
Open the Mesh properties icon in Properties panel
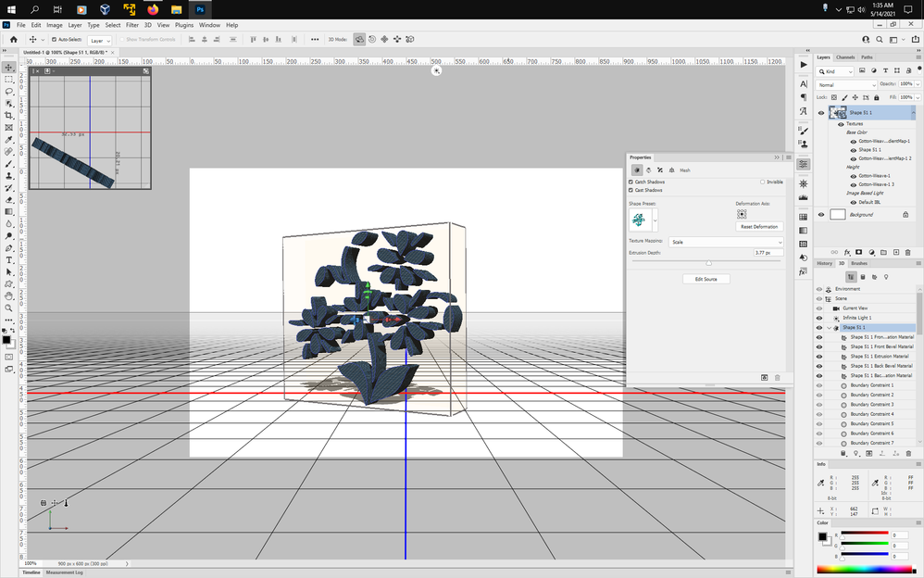pyautogui.click(x=638, y=170)
